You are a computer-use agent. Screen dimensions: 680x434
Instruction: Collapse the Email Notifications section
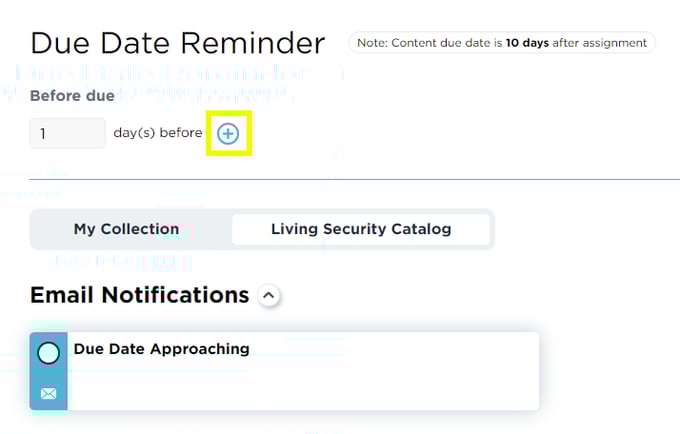click(269, 296)
